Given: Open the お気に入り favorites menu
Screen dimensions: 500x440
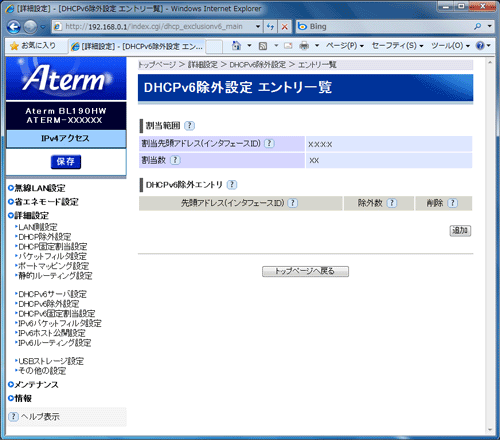Looking at the screenshot, I should click(x=33, y=46).
